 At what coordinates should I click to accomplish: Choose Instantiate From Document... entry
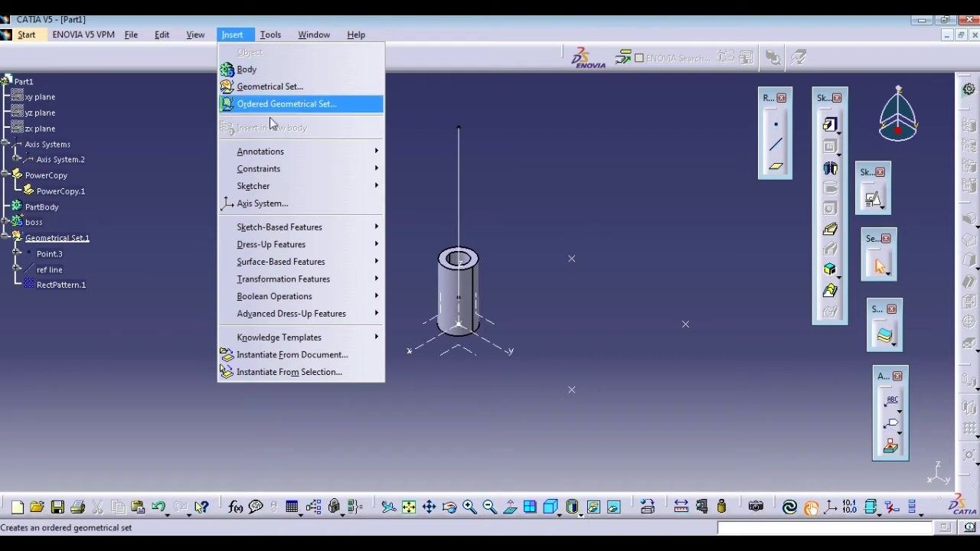[301, 355]
